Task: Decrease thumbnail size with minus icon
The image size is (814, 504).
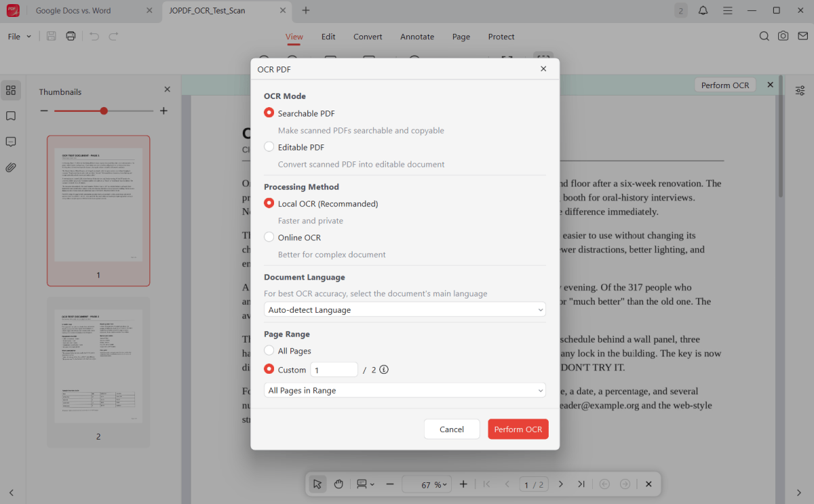Action: tap(44, 111)
